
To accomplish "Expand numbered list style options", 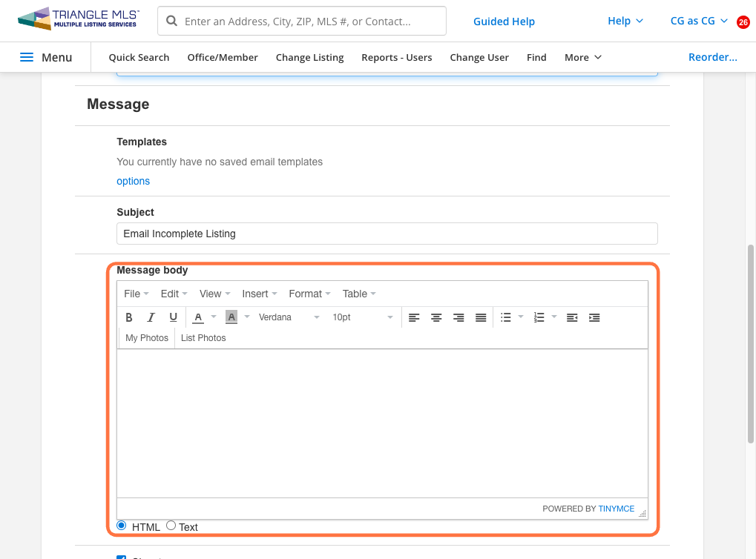I will (x=554, y=317).
